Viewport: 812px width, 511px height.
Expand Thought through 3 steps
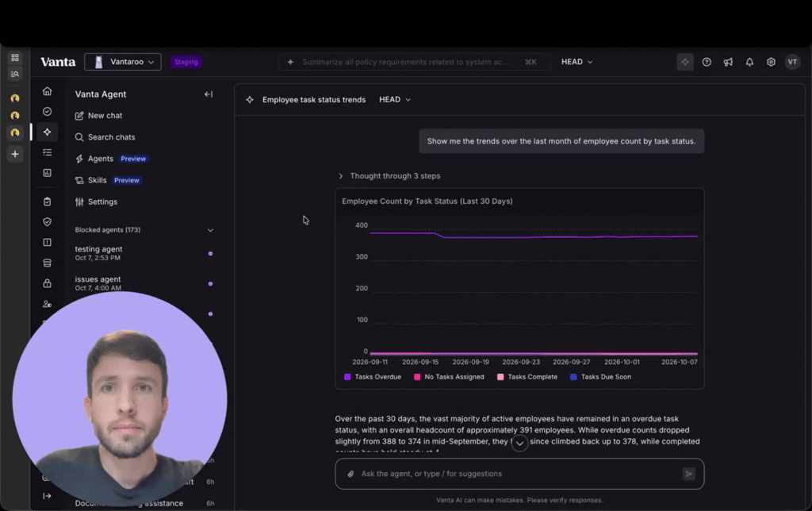pyautogui.click(x=389, y=176)
